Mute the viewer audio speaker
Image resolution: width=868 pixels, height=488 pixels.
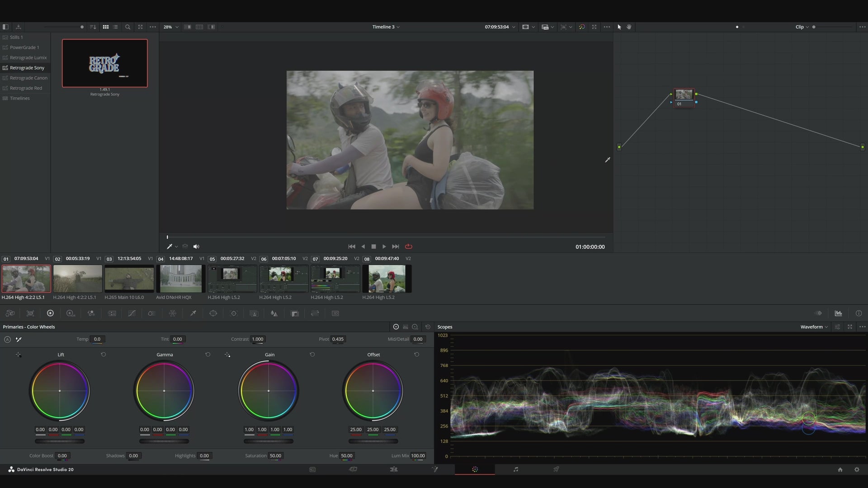pos(196,247)
